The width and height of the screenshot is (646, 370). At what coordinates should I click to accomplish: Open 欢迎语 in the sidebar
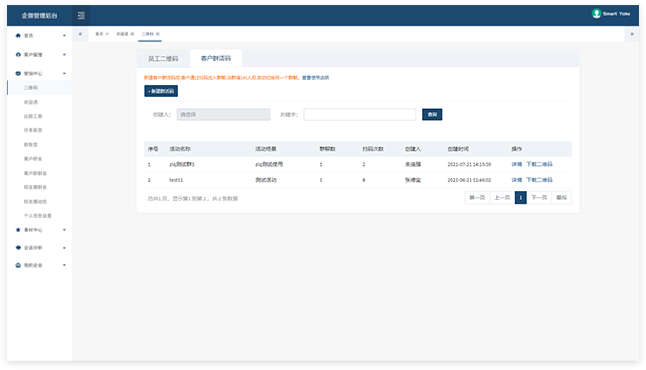pos(31,102)
